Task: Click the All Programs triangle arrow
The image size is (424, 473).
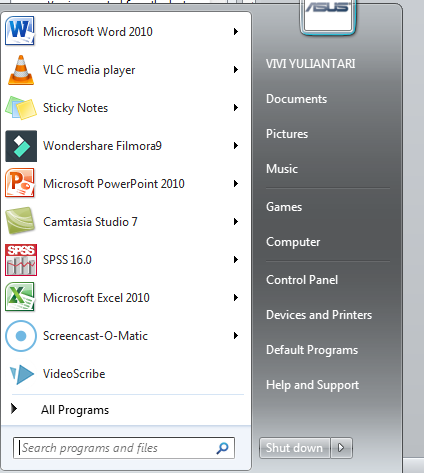Action: pos(14,409)
